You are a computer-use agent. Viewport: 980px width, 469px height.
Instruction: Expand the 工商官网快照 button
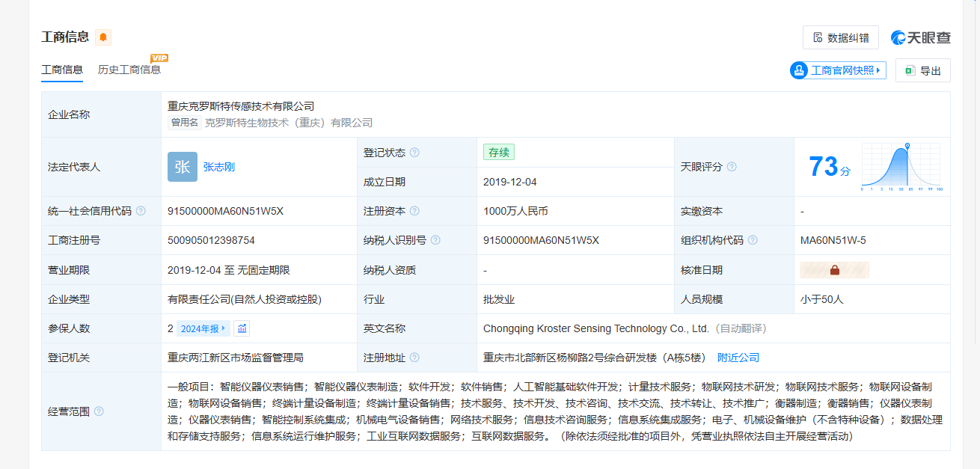[x=838, y=70]
